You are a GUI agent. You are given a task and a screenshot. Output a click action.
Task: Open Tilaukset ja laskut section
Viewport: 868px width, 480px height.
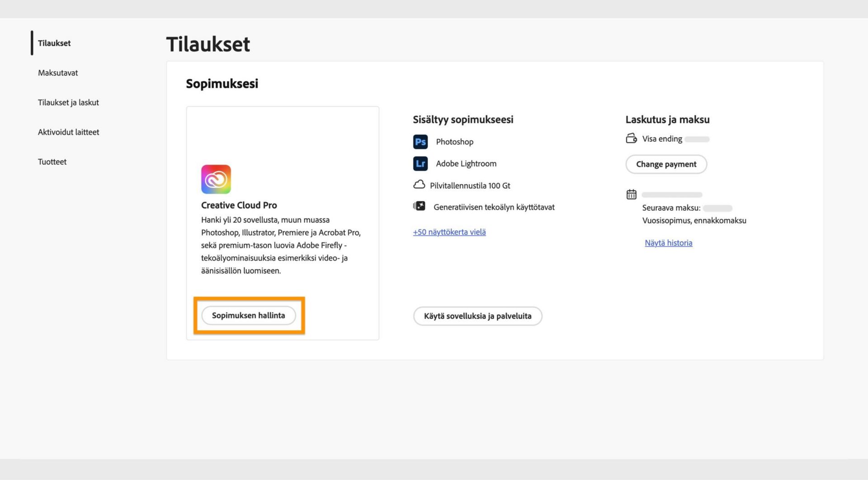pos(69,102)
